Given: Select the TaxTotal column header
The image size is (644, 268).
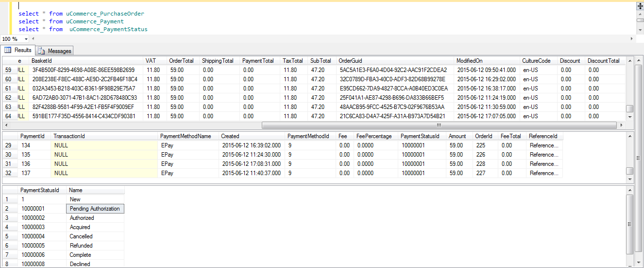Looking at the screenshot, I should click(x=294, y=61).
